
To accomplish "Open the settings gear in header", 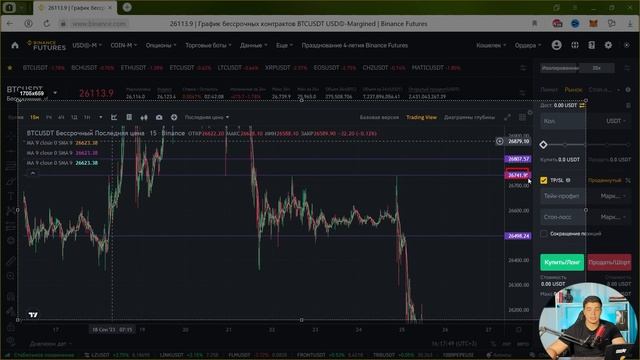I will tap(608, 45).
